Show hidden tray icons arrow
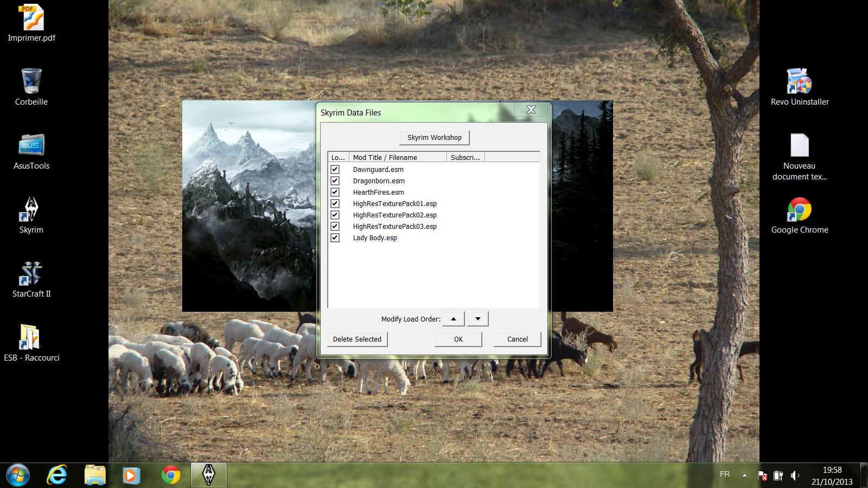The width and height of the screenshot is (868, 488). point(744,475)
